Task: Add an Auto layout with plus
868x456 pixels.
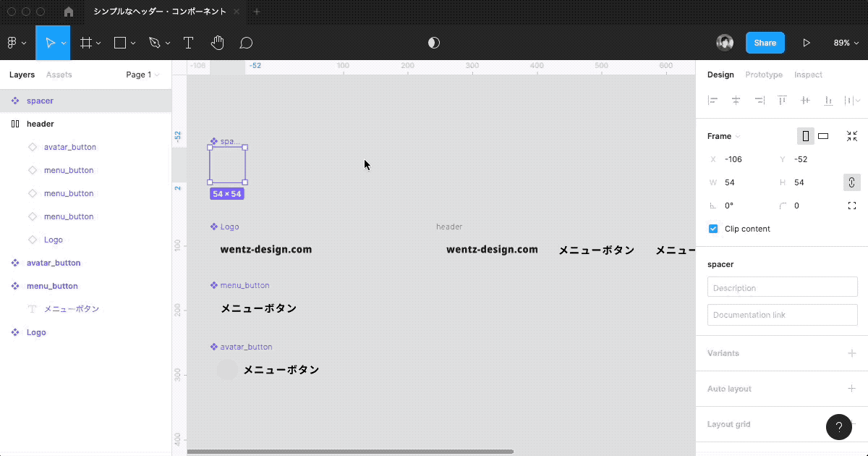Action: (x=851, y=389)
